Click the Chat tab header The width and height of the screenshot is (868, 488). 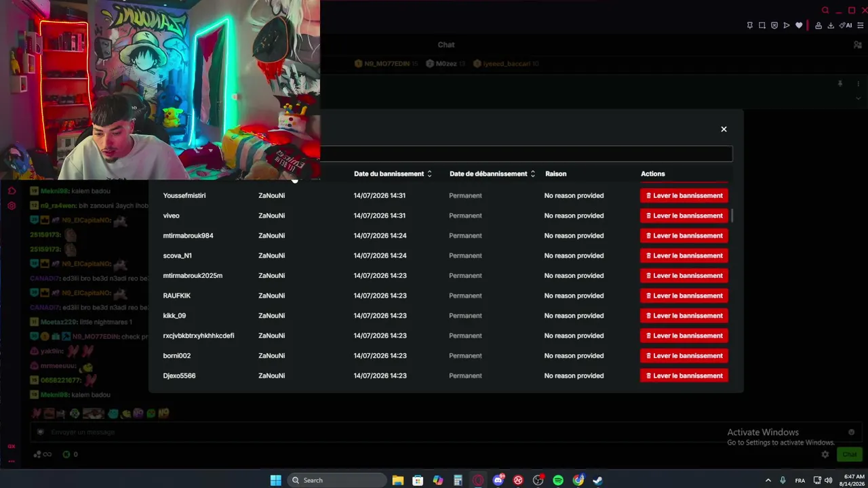tap(446, 45)
